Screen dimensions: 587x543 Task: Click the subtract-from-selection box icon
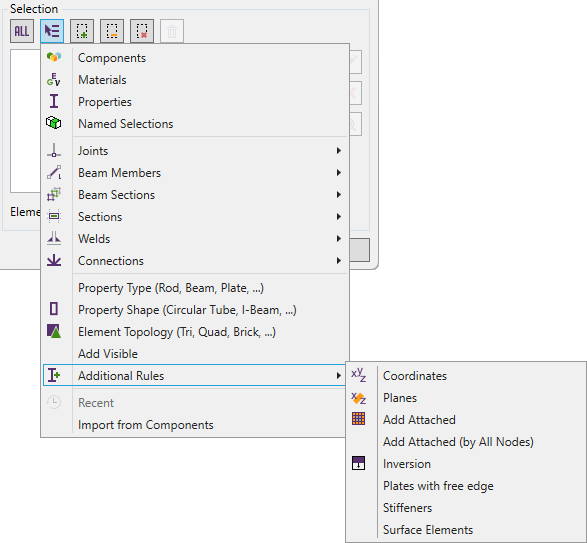pyautogui.click(x=112, y=31)
